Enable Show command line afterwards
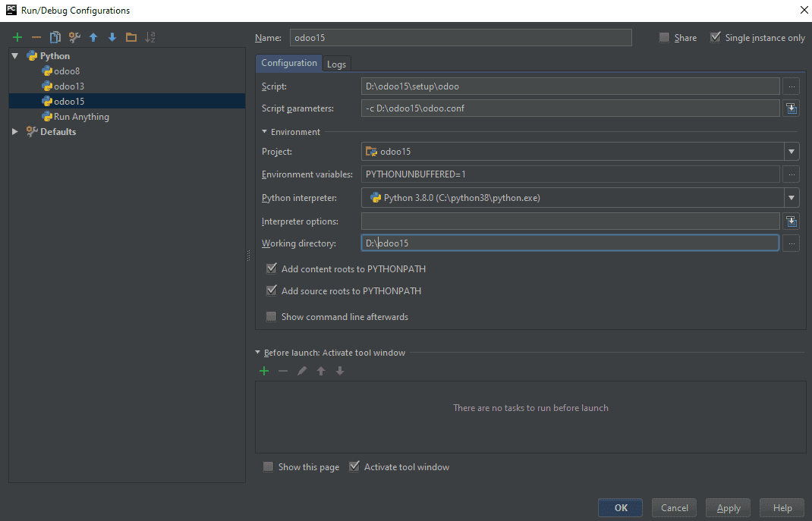 pyautogui.click(x=271, y=316)
